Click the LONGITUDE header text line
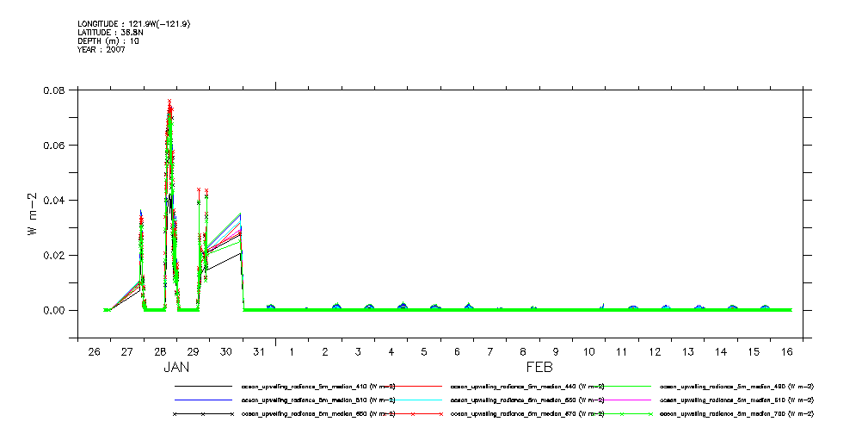 click(x=133, y=24)
